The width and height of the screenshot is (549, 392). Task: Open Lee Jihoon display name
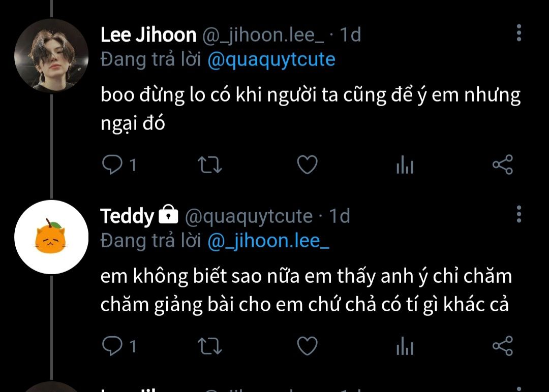click(x=148, y=35)
